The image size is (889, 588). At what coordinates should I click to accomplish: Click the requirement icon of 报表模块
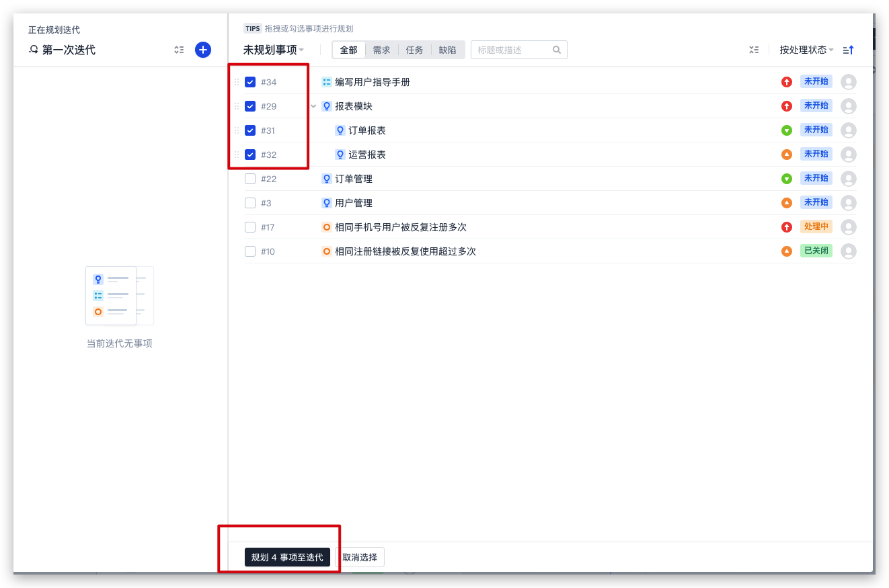click(x=327, y=106)
